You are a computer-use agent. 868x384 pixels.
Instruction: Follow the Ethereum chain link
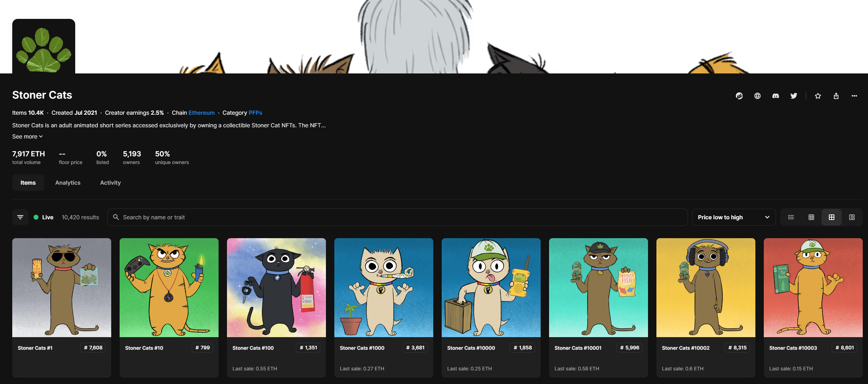pyautogui.click(x=201, y=113)
